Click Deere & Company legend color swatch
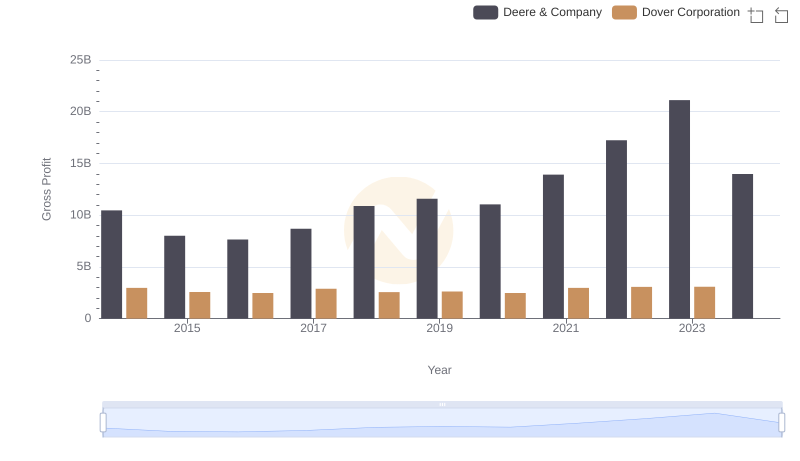The image size is (800, 461). [485, 12]
